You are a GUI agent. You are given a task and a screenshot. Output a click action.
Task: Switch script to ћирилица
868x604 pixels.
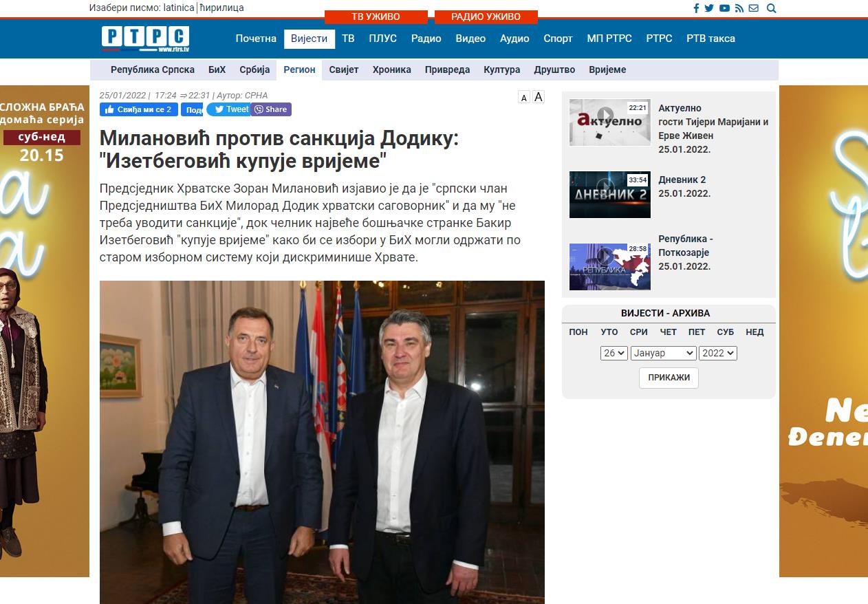(x=221, y=8)
